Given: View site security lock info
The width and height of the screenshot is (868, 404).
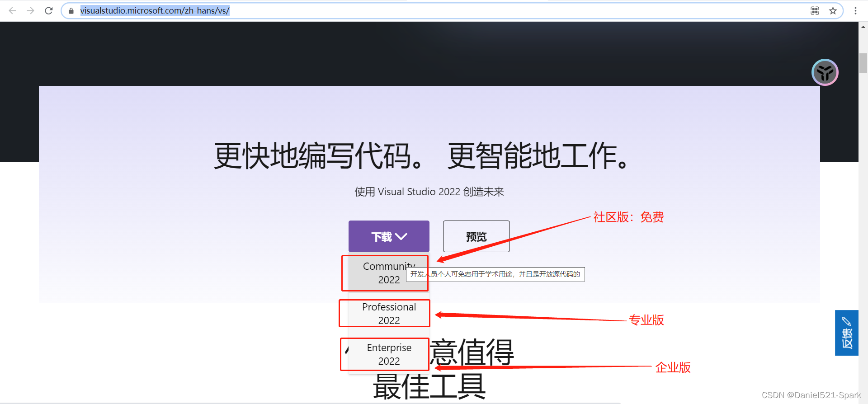Looking at the screenshot, I should point(71,11).
